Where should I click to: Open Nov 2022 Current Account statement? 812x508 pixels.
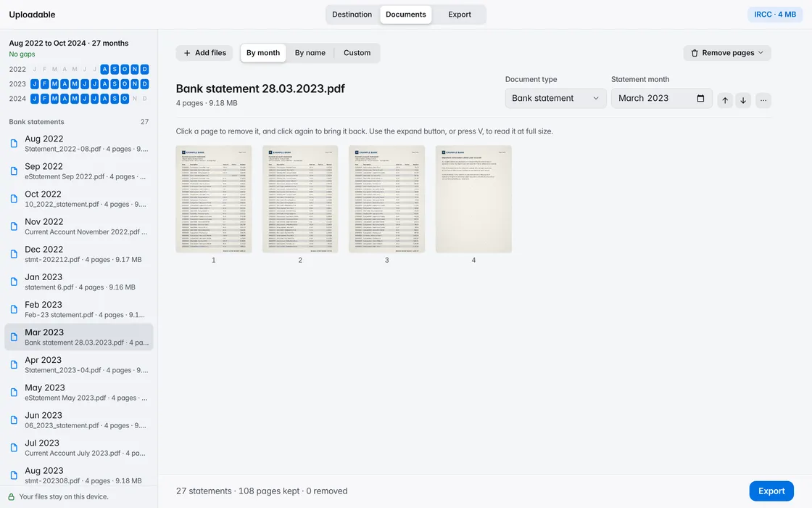79,226
